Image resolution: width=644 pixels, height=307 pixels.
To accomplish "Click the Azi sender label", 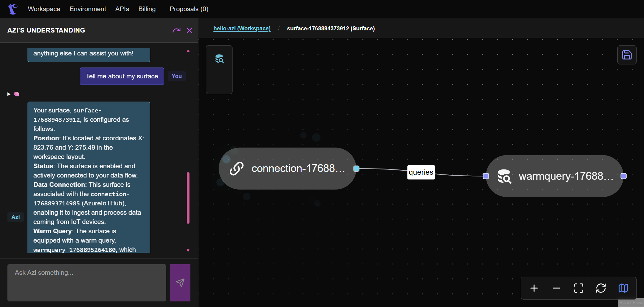I will pos(15,217).
